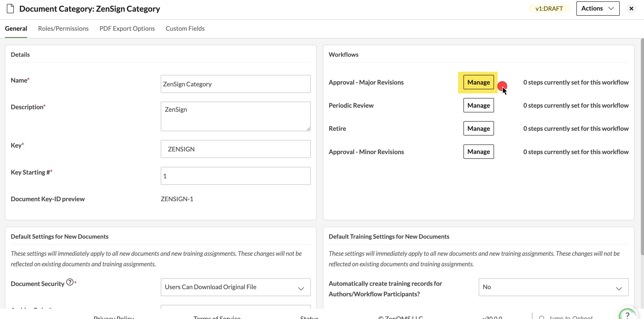Manage the Retire workflow
The height and width of the screenshot is (319, 644).
[x=479, y=128]
